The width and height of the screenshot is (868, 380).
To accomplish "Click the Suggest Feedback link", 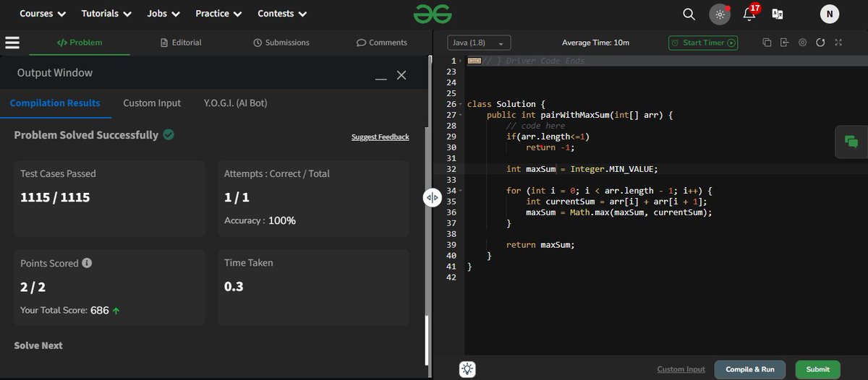I will point(380,137).
